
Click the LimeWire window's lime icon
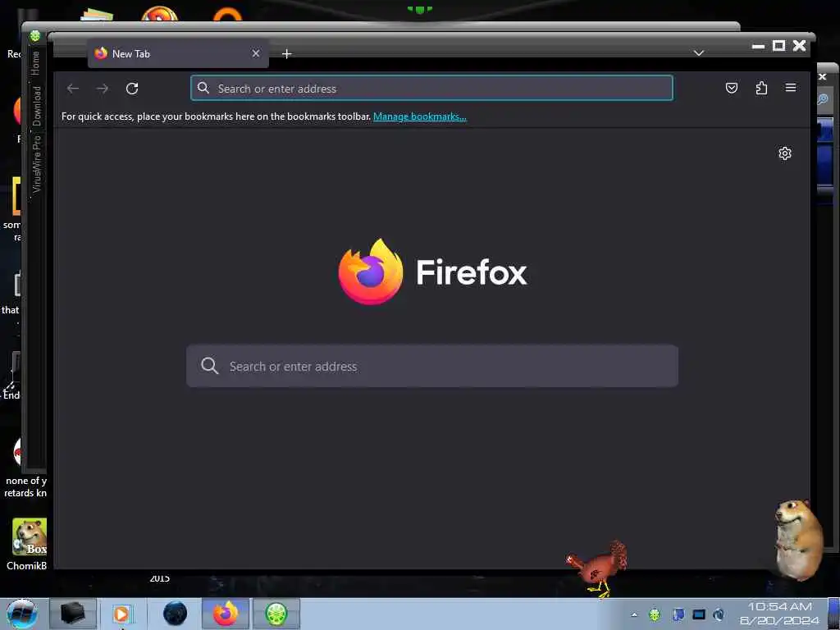tap(35, 36)
